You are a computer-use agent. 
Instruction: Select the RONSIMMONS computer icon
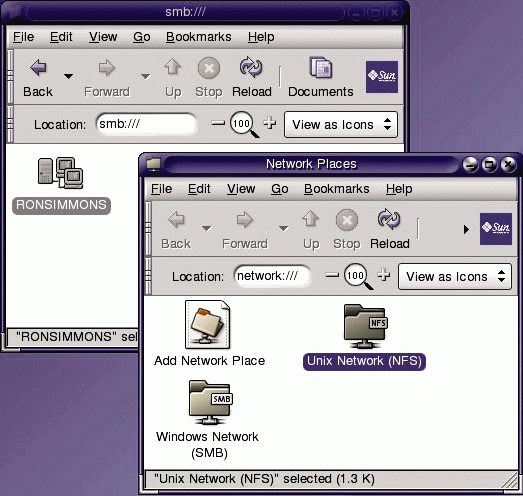click(61, 173)
